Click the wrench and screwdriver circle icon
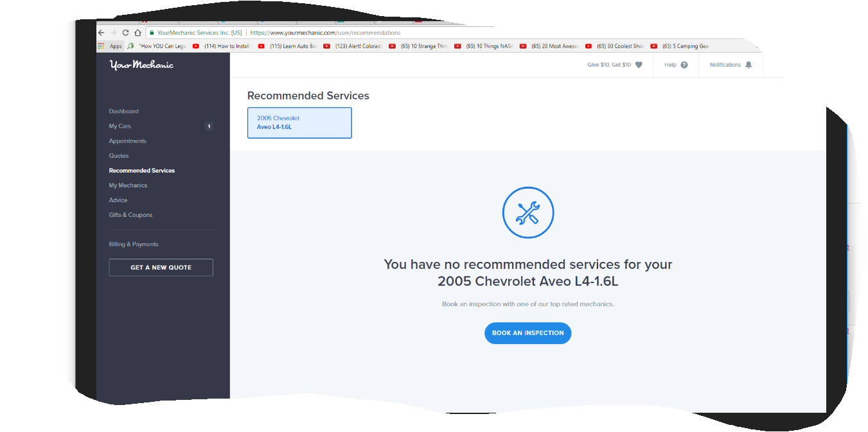868x432 pixels. point(527,212)
